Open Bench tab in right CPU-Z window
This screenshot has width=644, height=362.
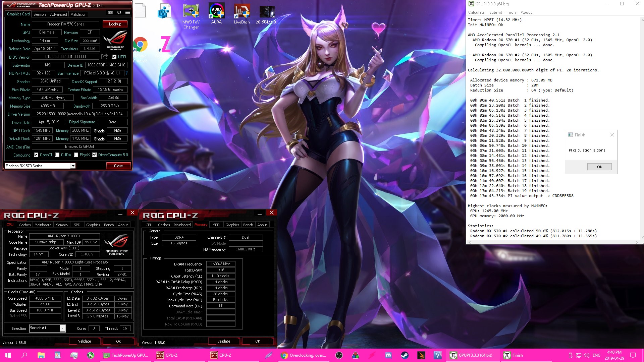coord(248,225)
